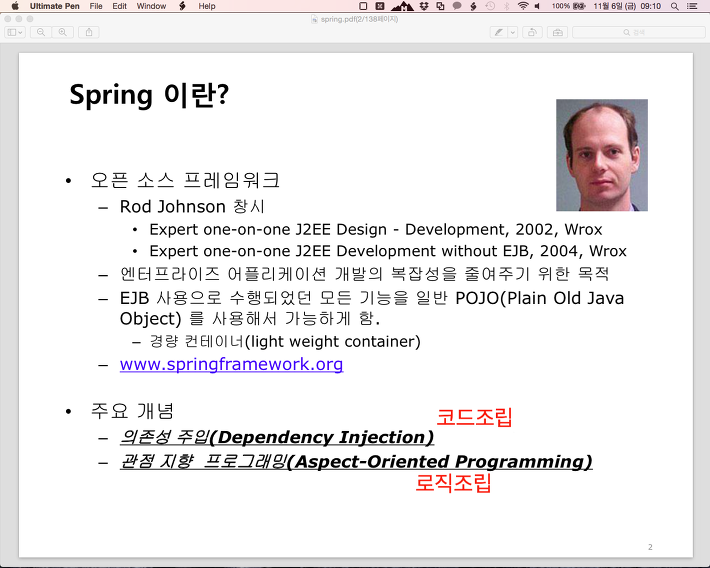Open the Apple menu
Viewport: 710px width, 568px height.
point(15,6)
